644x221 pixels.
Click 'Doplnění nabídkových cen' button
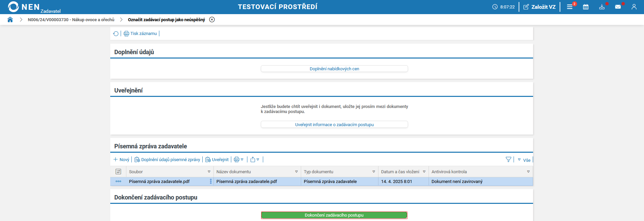click(x=334, y=69)
